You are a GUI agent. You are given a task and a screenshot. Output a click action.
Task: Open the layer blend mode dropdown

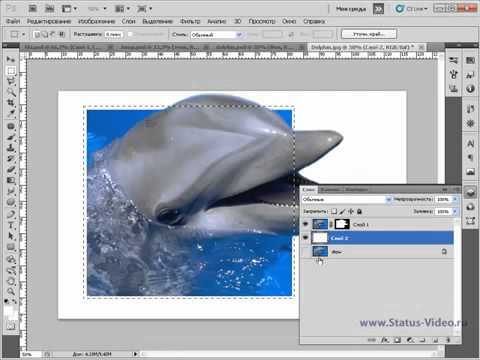[x=347, y=199]
